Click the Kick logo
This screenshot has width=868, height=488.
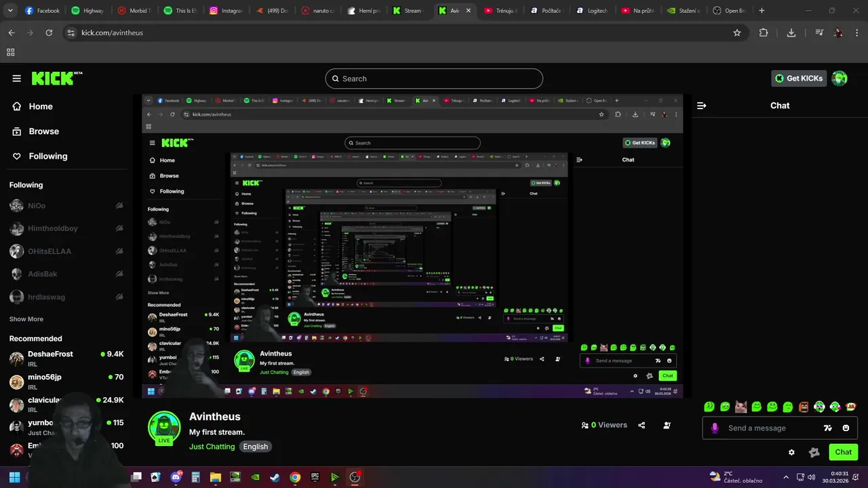pyautogui.click(x=57, y=78)
